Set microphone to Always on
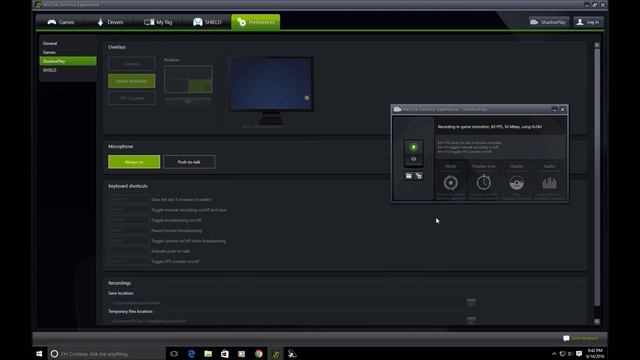 click(134, 162)
